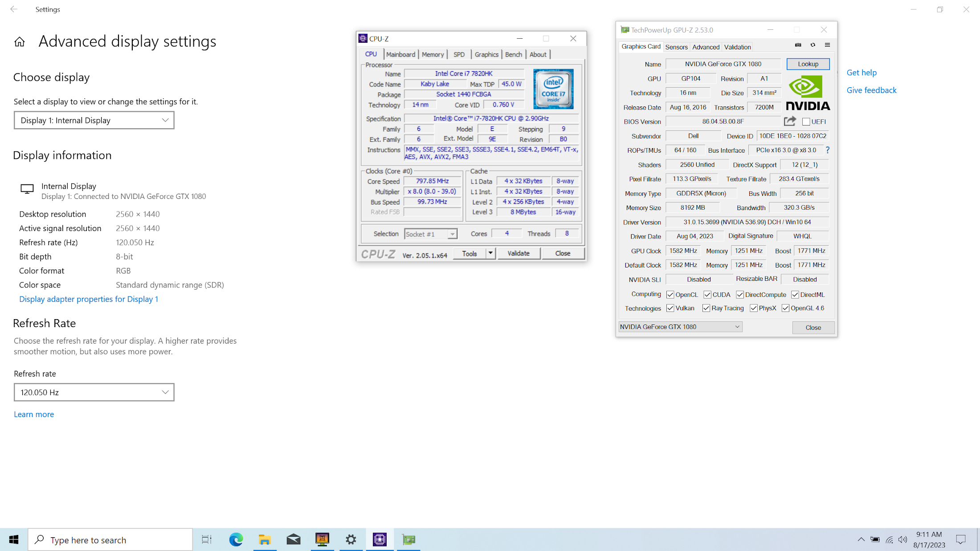980x551 pixels.
Task: Toggle the PhysX checkbox
Action: click(754, 308)
